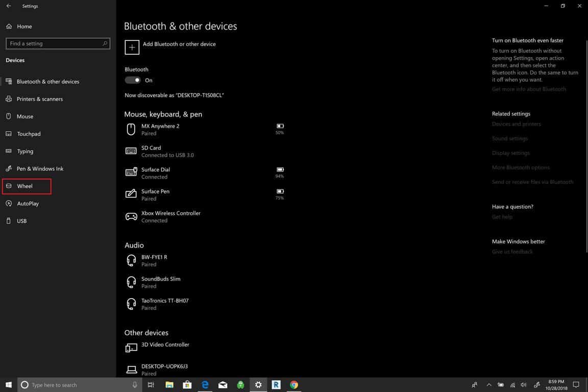Image resolution: width=588 pixels, height=392 pixels.
Task: Open the Devices and printers link
Action: (x=516, y=124)
